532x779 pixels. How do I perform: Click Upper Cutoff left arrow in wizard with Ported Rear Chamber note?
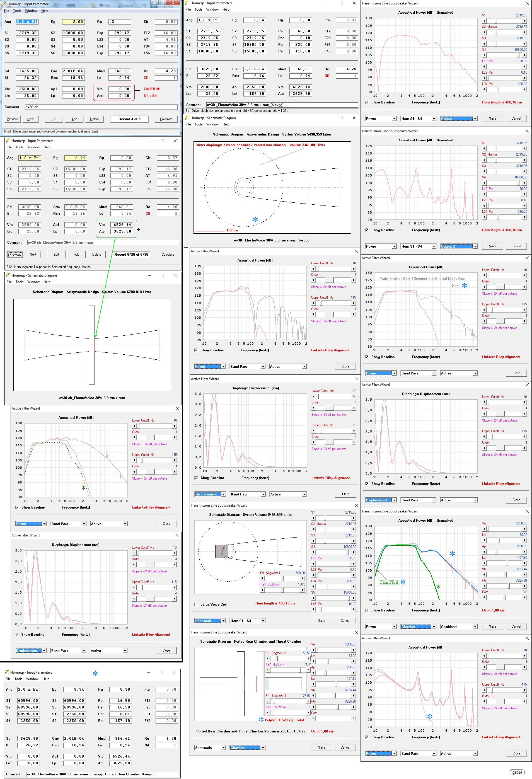tap(484, 310)
